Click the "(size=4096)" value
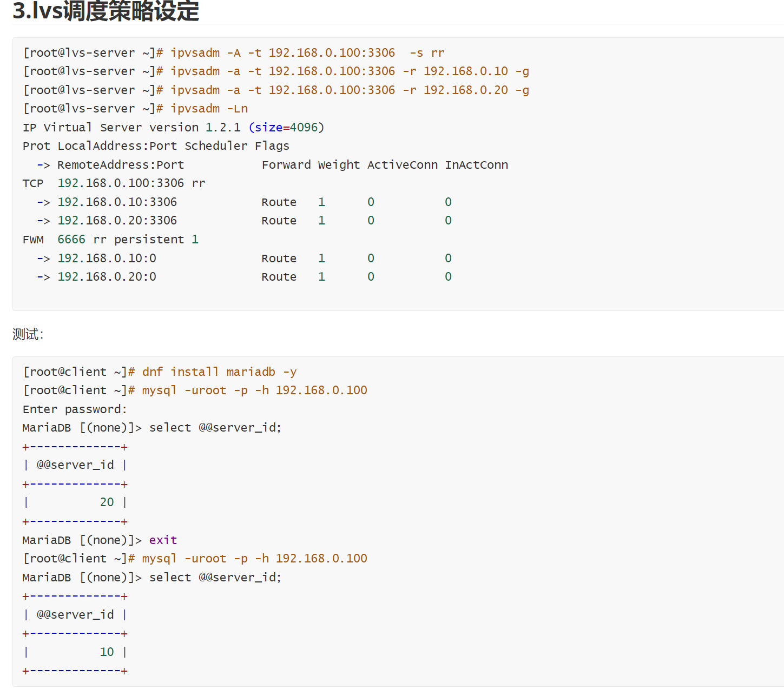 (x=286, y=127)
